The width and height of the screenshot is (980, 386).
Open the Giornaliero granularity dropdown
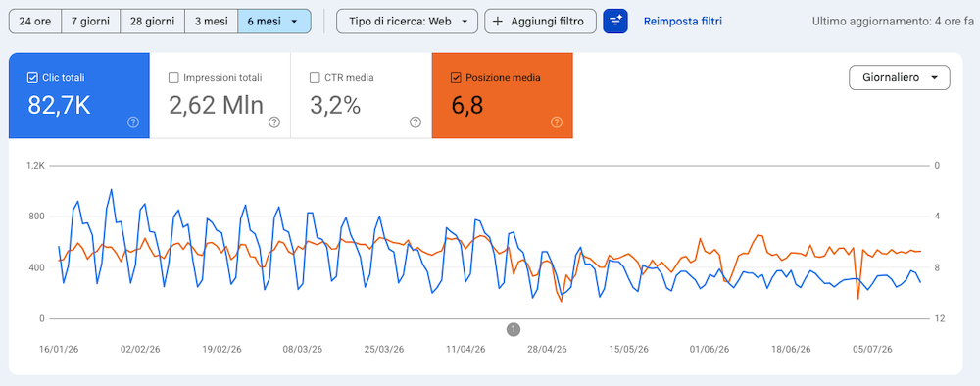click(x=899, y=78)
